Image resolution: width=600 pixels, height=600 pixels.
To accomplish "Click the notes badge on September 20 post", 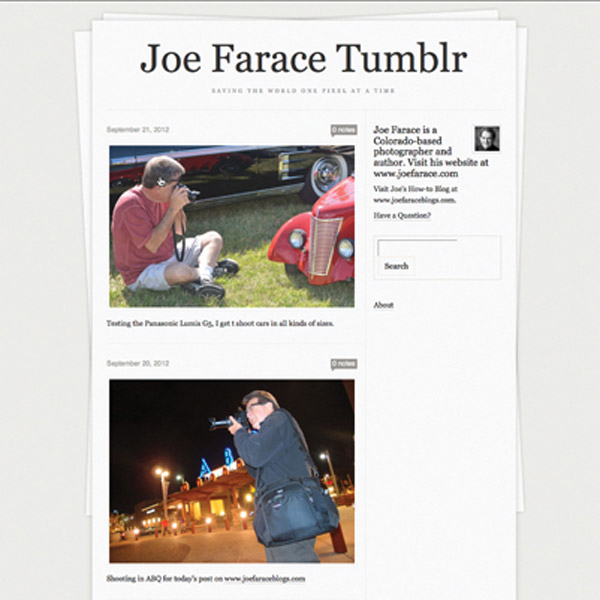I will point(344,364).
